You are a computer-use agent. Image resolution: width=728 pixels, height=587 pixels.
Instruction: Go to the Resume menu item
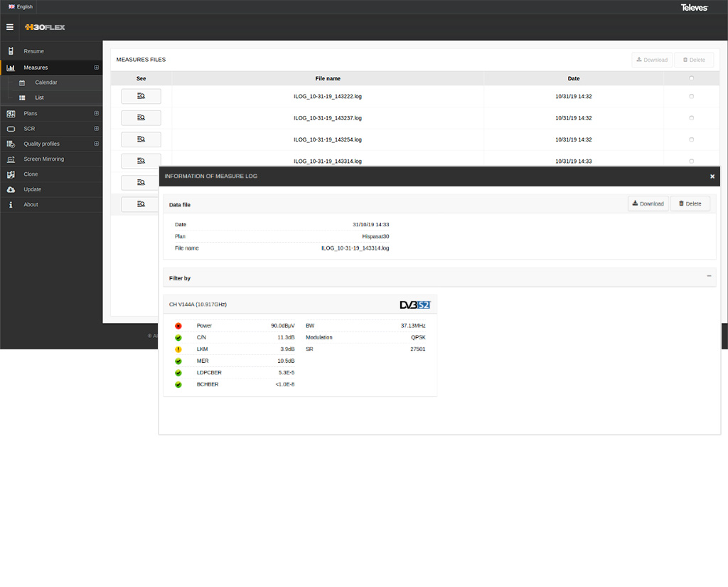(x=33, y=51)
